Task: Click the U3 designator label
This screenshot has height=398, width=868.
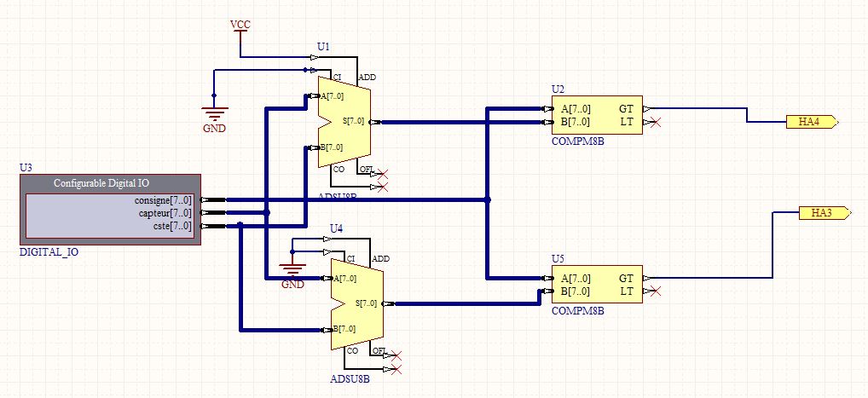Action: point(26,168)
